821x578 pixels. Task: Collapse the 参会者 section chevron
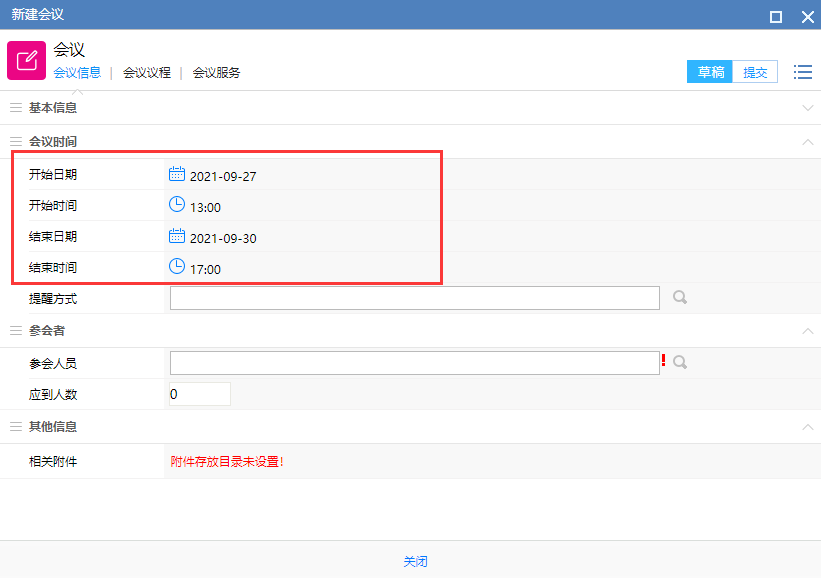coord(808,331)
